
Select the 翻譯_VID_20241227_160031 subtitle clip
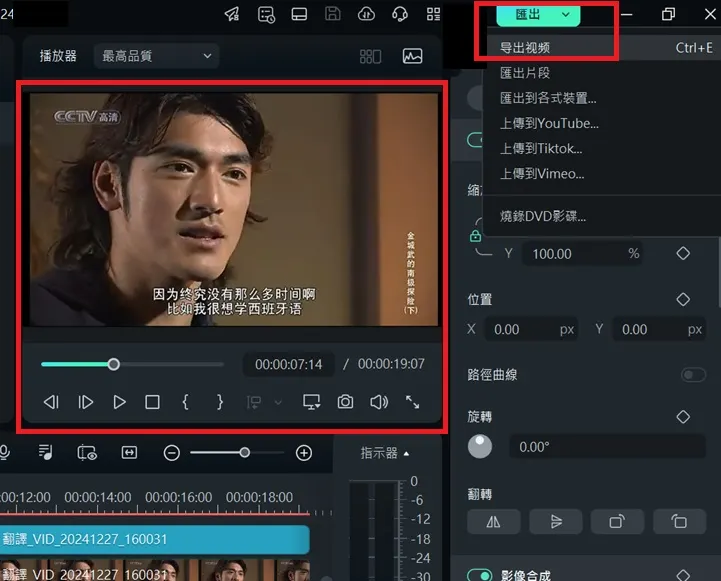[154, 539]
